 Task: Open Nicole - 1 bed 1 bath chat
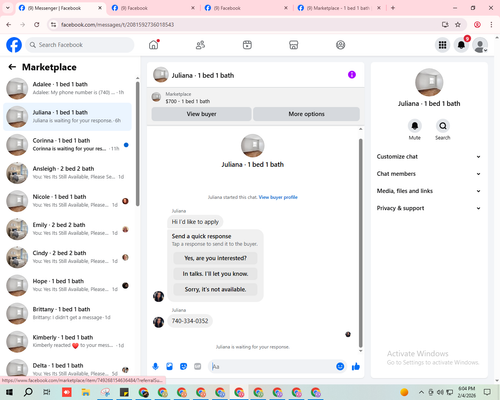[67, 201]
